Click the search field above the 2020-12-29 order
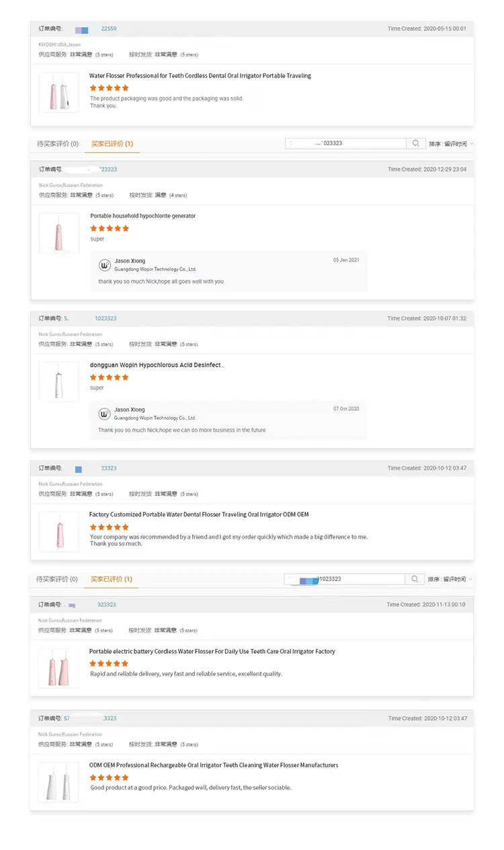The height and width of the screenshot is (850, 504). 346,143
